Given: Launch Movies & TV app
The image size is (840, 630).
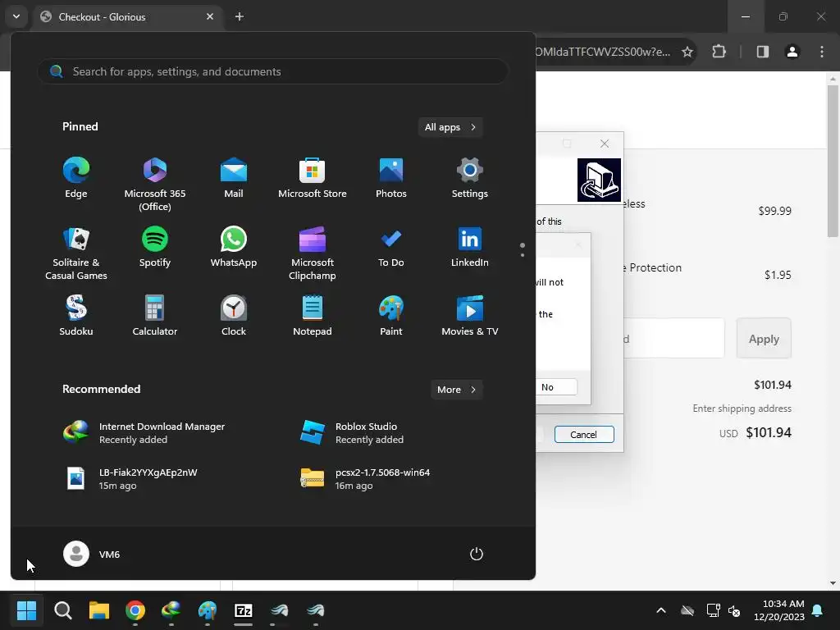Looking at the screenshot, I should pos(470,316).
